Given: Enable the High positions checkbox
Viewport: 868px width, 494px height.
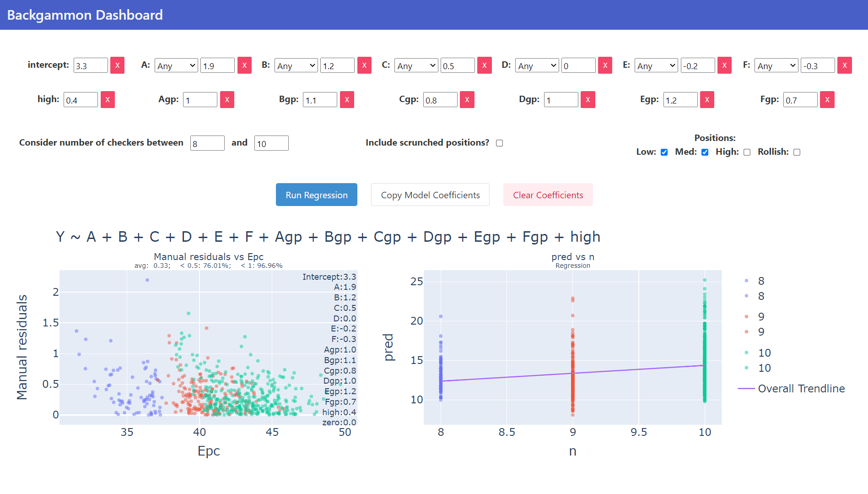Looking at the screenshot, I should click(747, 152).
